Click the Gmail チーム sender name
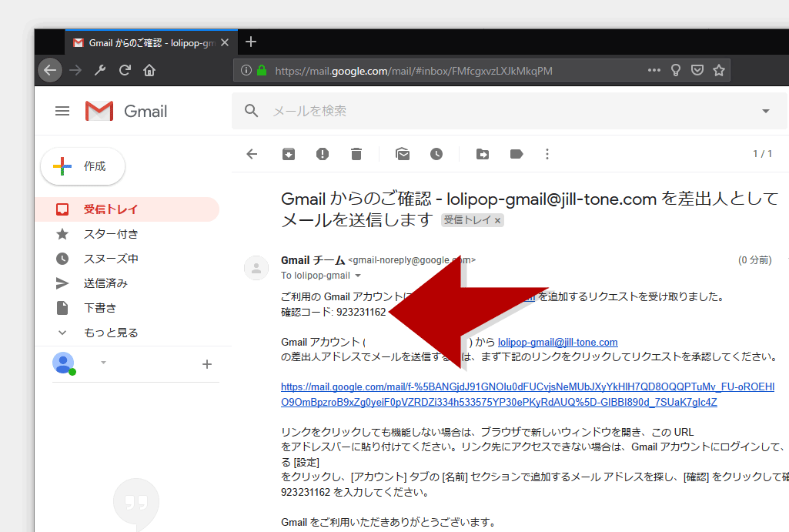This screenshot has height=532, width=789. click(313, 260)
